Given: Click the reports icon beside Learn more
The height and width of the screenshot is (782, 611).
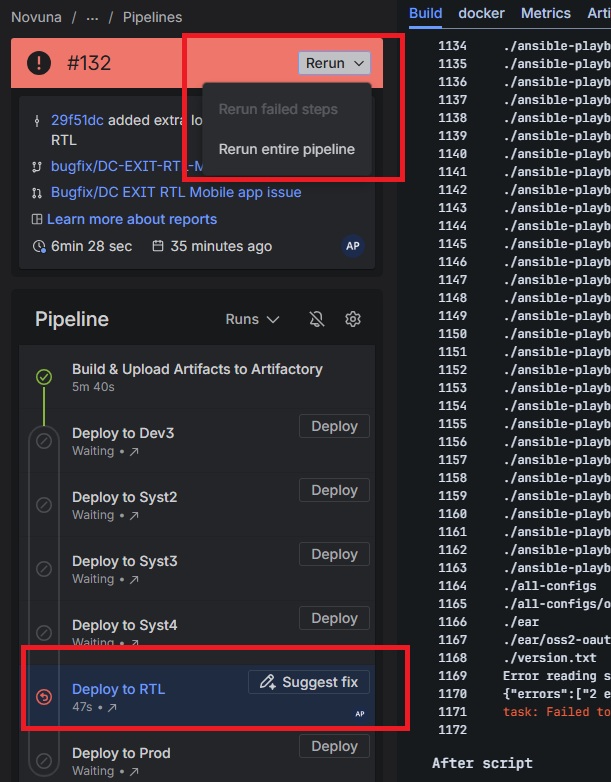Looking at the screenshot, I should (37, 219).
